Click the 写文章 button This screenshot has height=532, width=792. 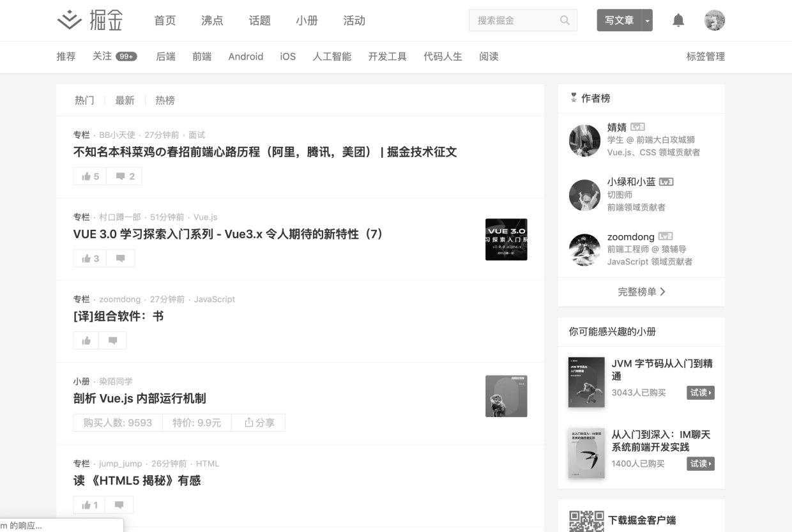coord(620,20)
